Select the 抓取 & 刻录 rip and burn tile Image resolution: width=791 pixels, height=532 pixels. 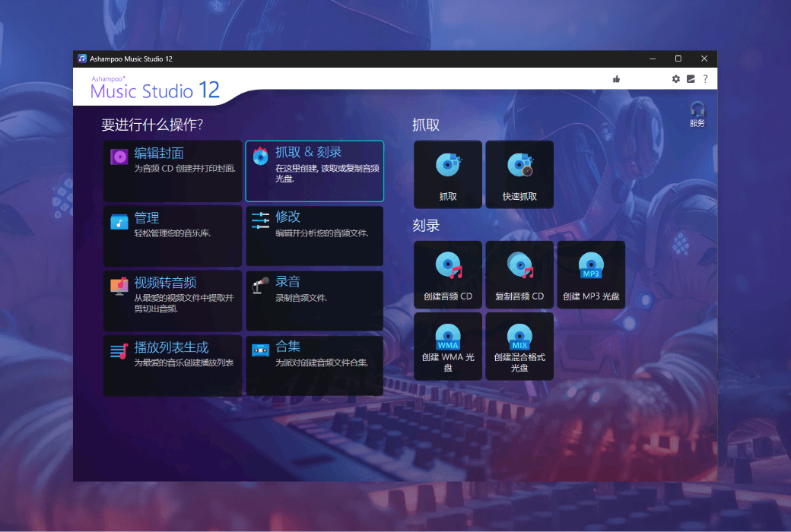click(x=314, y=171)
